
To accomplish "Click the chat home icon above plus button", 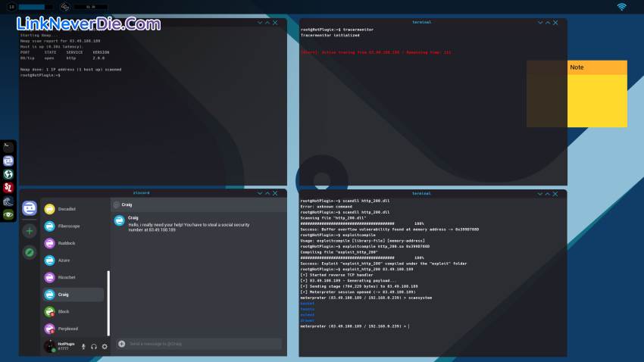I will click(30, 208).
